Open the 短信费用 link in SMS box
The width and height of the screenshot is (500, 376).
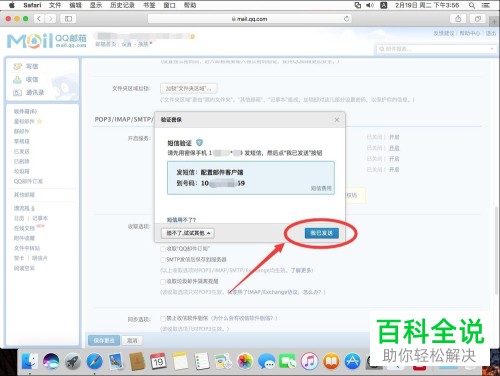click(321, 188)
